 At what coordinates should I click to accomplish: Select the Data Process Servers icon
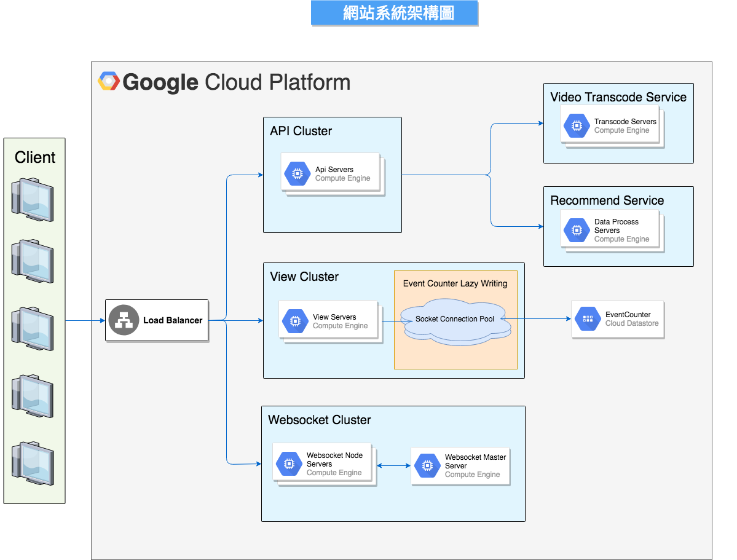coord(577,230)
